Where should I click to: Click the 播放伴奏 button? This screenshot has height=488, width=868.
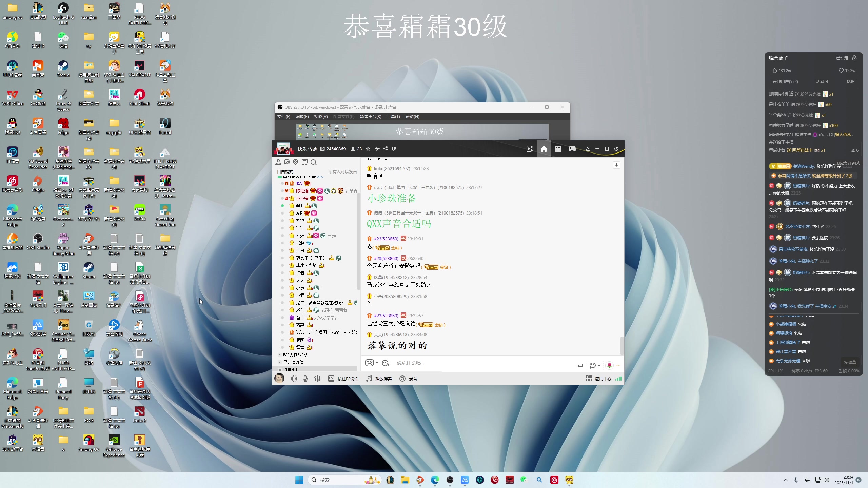click(x=379, y=379)
